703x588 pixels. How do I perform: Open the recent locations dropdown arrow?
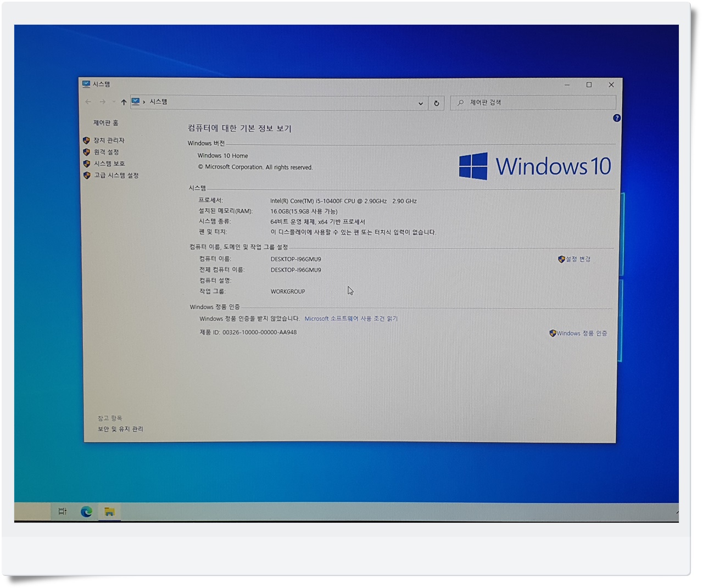114,102
